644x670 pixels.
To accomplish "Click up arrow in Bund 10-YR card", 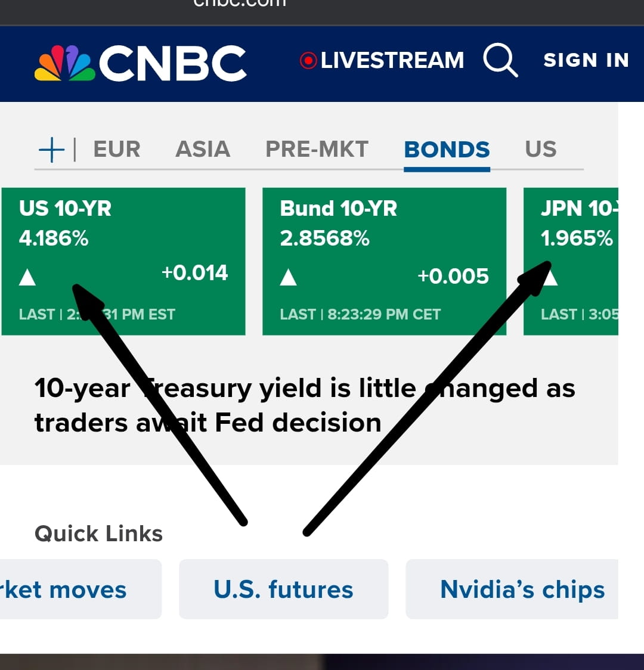I will 289,277.
